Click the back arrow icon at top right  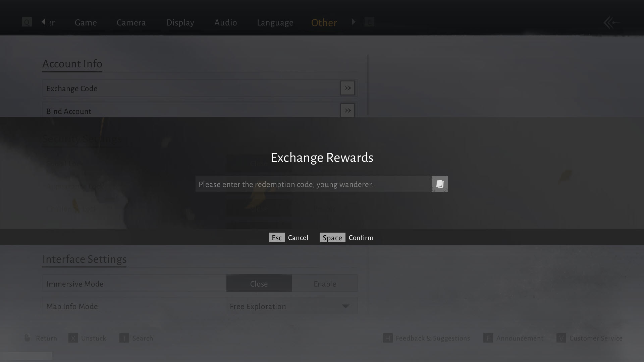tap(611, 23)
